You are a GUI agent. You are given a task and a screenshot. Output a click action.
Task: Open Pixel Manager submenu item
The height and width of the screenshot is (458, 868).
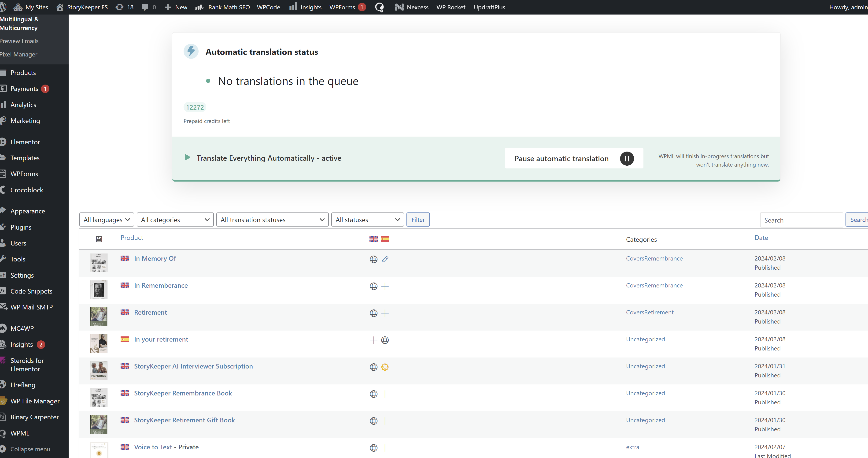pos(18,54)
